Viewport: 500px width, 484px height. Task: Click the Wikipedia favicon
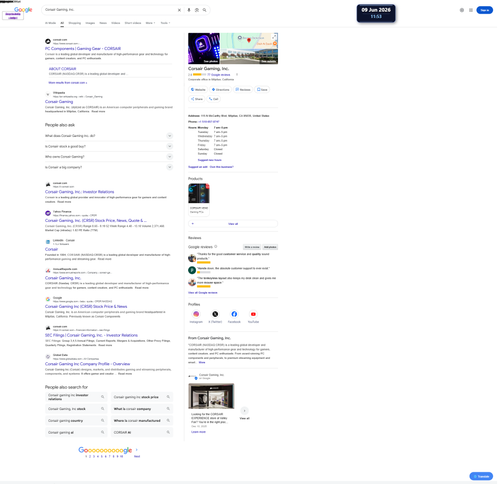(x=48, y=94)
